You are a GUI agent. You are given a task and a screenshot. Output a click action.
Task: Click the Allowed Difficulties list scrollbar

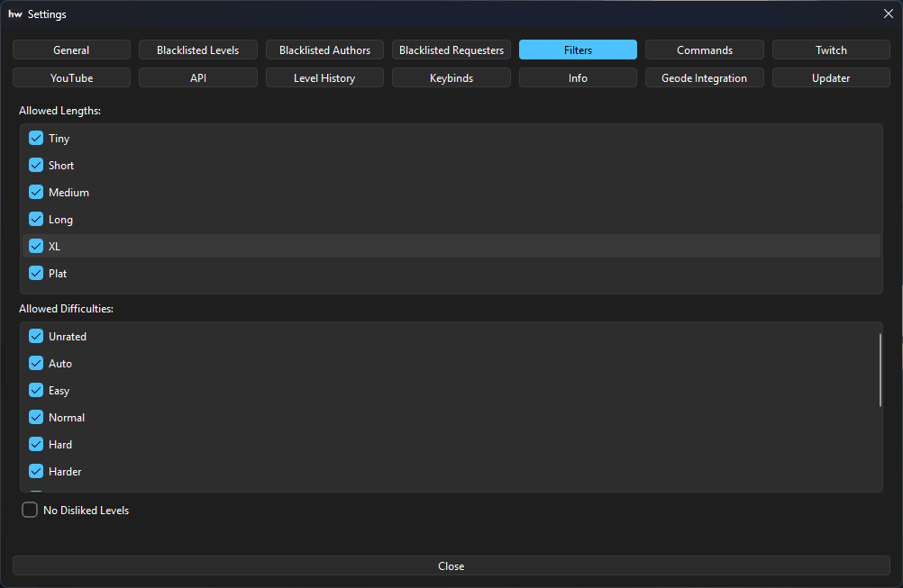(x=880, y=370)
